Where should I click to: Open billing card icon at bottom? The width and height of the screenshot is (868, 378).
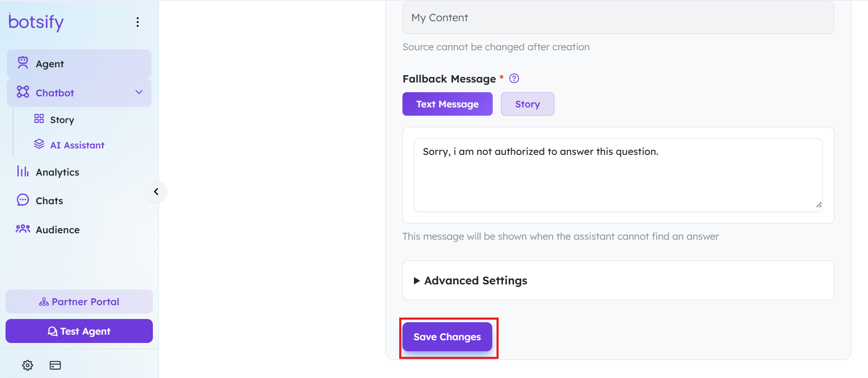pyautogui.click(x=55, y=366)
